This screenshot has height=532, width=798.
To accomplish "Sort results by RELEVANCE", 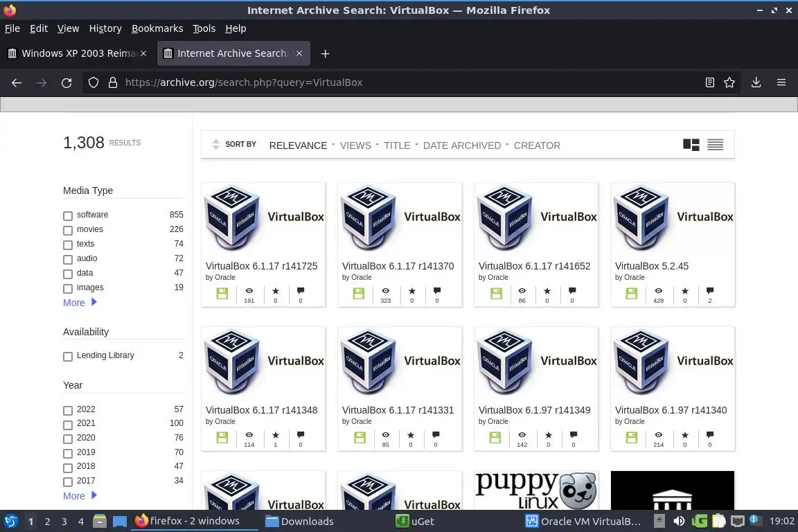I will (299, 145).
